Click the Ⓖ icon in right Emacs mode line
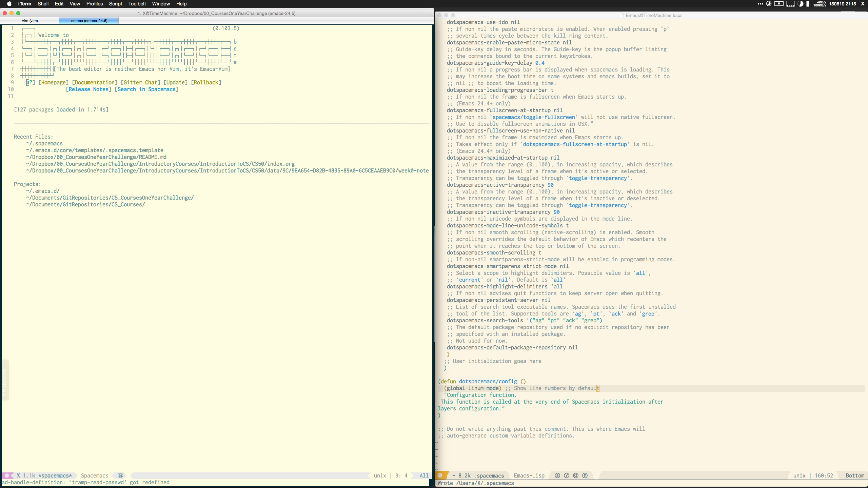 pos(576,475)
